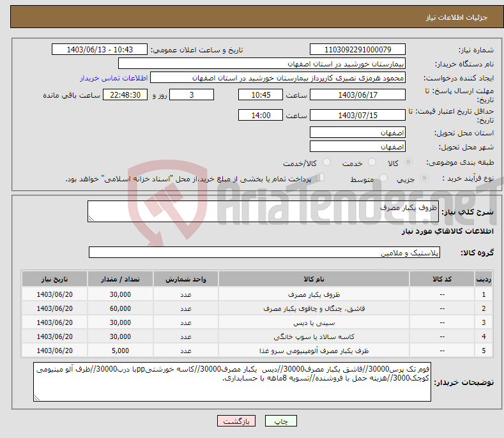
Task: Select the کالا radio button
Action: (408, 162)
